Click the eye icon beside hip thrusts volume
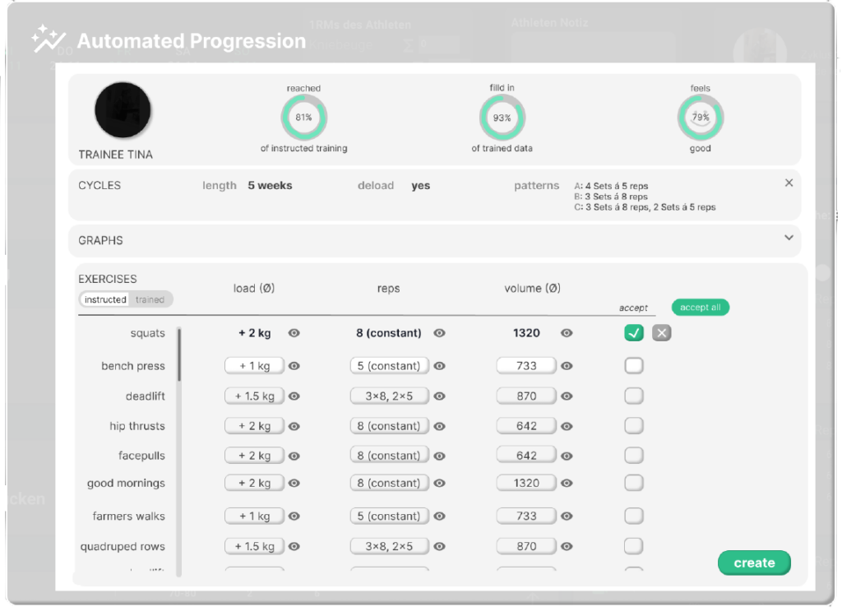The height and width of the screenshot is (616, 842). (567, 426)
